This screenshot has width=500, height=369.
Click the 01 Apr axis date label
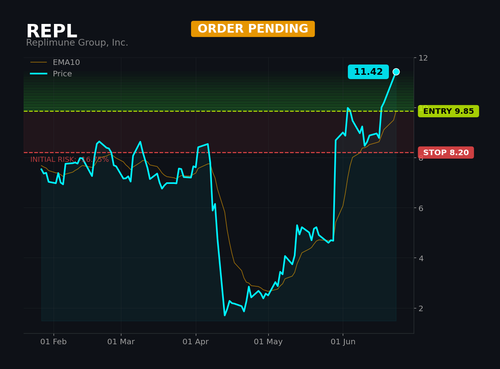(x=196, y=342)
